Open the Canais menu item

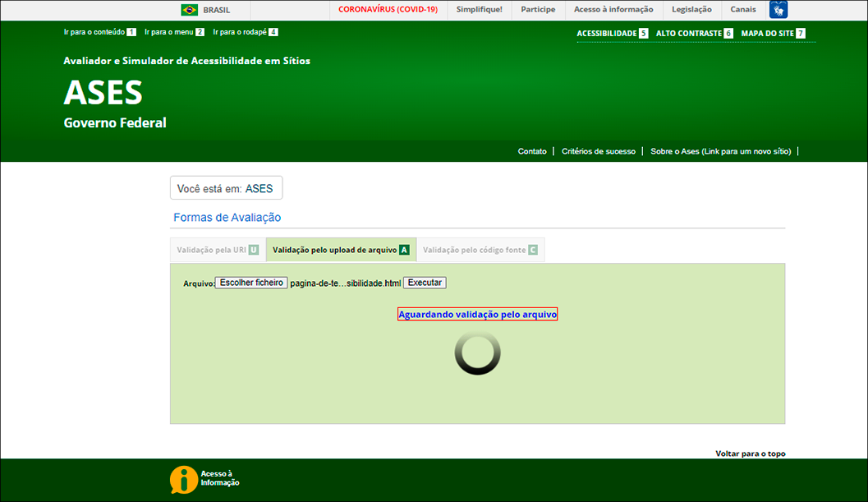(743, 10)
